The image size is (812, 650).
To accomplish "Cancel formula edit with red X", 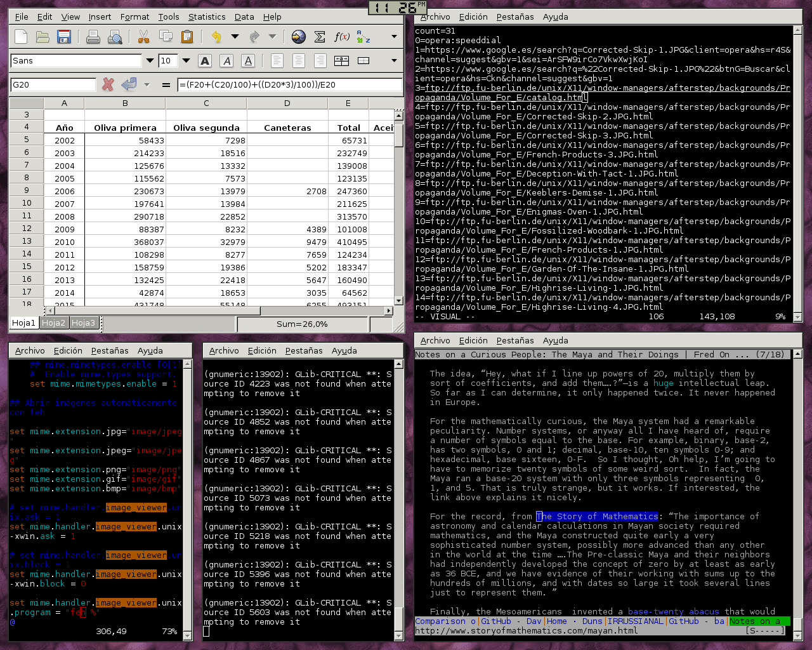I will click(108, 84).
